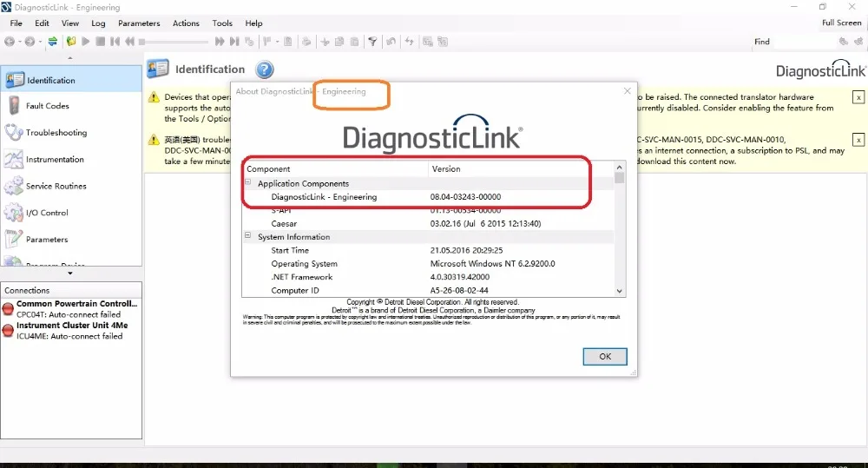Screen dimensions: 868x468
Task: Close the About DiagnosticLink dialog
Action: click(x=628, y=91)
